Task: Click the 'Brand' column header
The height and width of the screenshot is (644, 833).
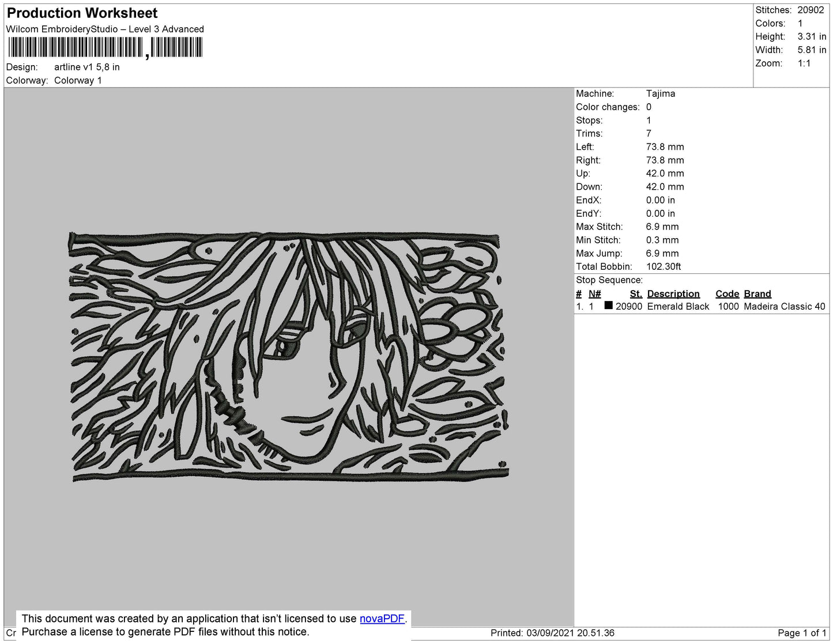Action: (x=757, y=294)
